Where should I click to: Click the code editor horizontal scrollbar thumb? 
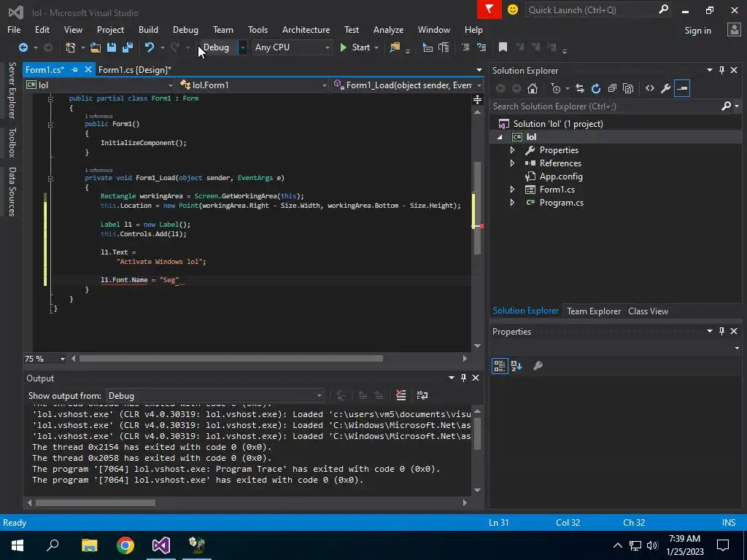[231, 359]
